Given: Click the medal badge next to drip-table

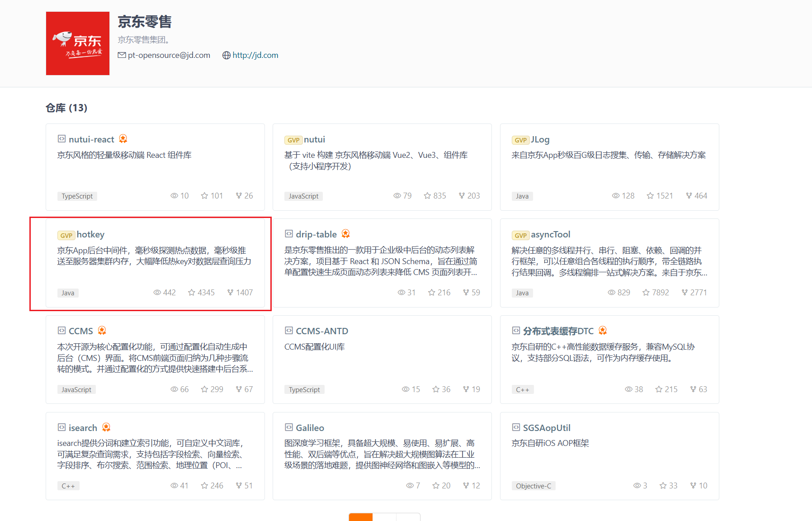Looking at the screenshot, I should (x=345, y=234).
